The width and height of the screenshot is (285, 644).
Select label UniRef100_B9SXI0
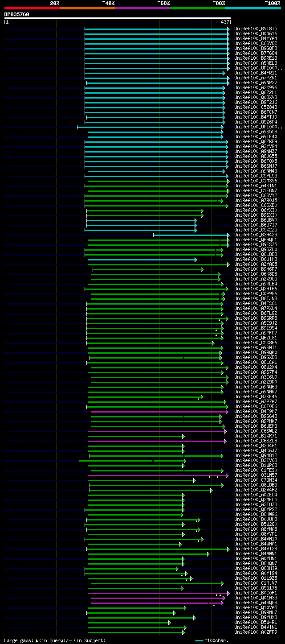[x=256, y=215]
